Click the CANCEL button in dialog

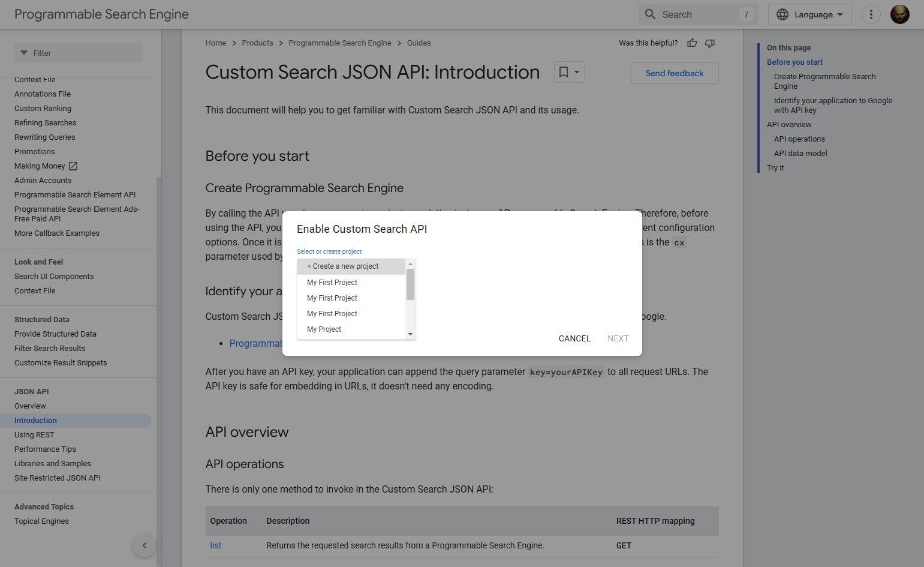click(x=574, y=338)
